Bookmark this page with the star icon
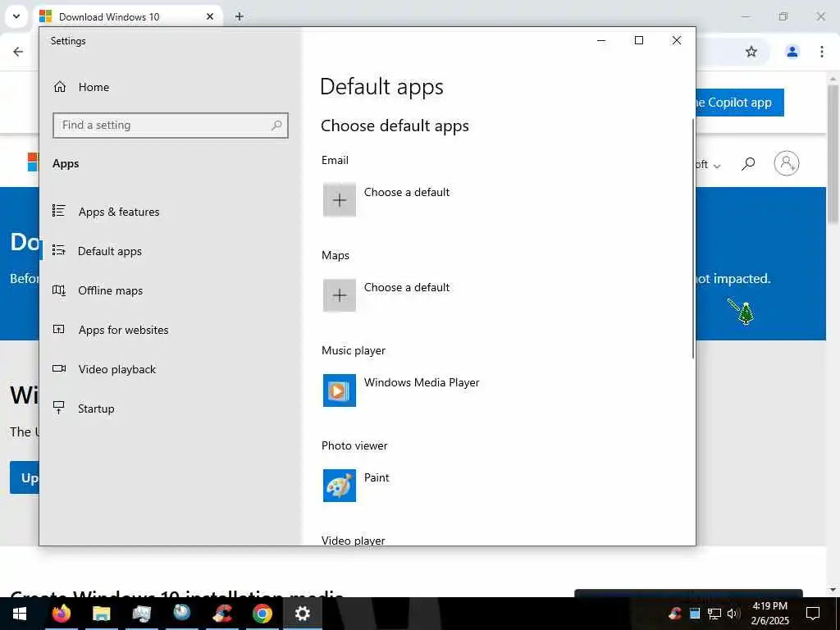This screenshot has height=630, width=840. (751, 52)
